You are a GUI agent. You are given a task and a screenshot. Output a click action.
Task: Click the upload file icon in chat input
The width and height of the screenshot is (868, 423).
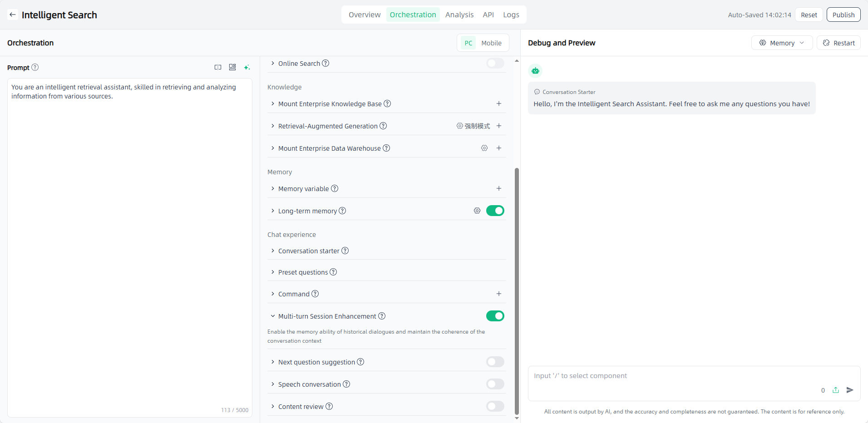(836, 390)
